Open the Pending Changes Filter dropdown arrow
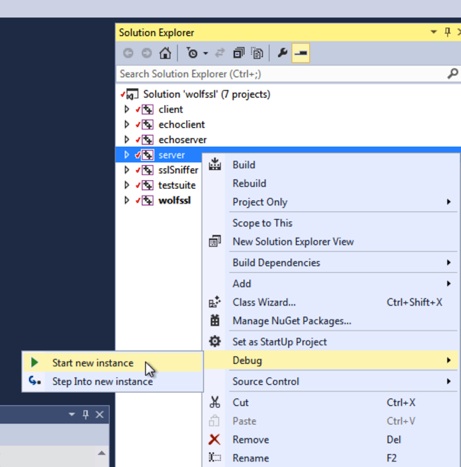This screenshot has width=461, height=467. coord(205,53)
